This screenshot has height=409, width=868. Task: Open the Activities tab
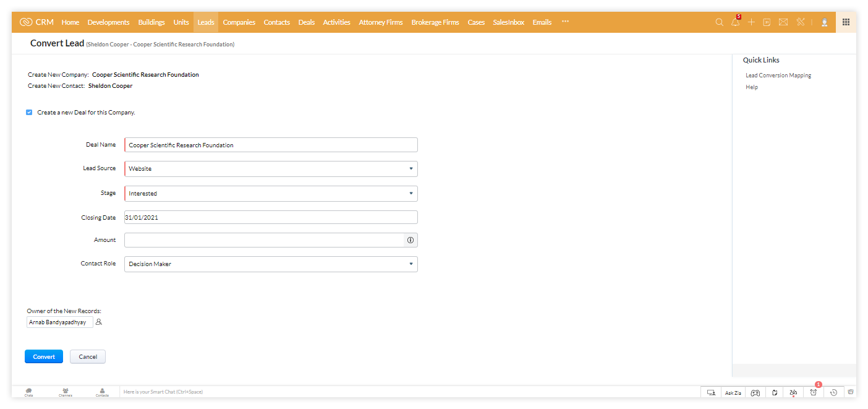click(337, 22)
